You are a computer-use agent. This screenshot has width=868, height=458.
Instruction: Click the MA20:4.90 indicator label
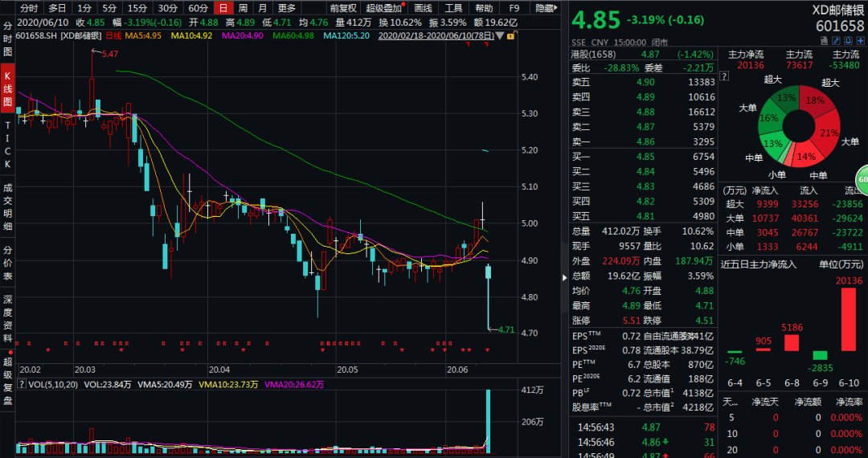[243, 36]
